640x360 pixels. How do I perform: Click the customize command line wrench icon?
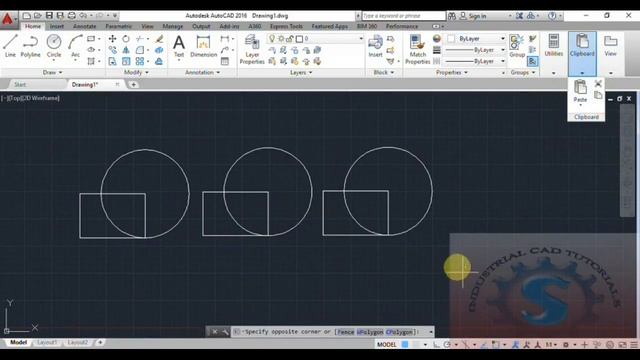225,332
